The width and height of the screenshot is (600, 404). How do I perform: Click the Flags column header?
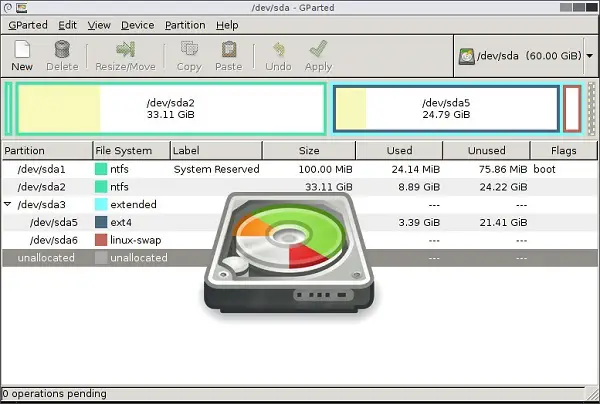(x=564, y=150)
